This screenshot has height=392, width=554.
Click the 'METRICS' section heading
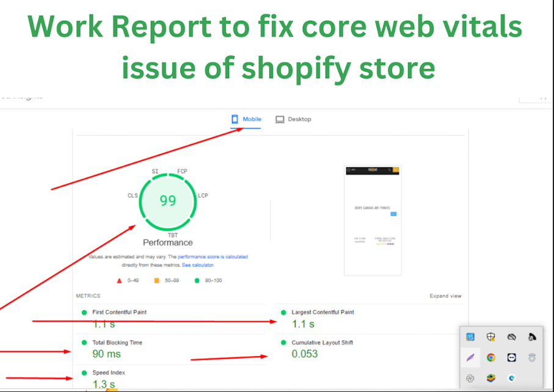tap(88, 296)
